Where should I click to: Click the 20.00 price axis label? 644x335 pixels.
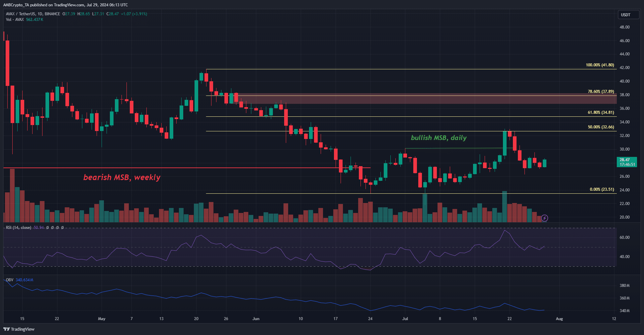click(x=624, y=217)
